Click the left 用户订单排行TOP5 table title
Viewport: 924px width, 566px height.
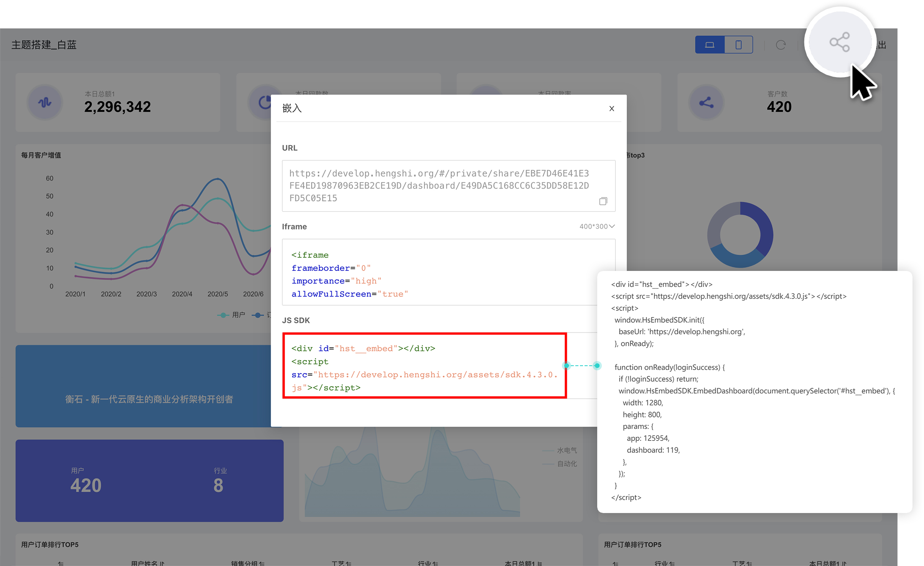pos(50,545)
